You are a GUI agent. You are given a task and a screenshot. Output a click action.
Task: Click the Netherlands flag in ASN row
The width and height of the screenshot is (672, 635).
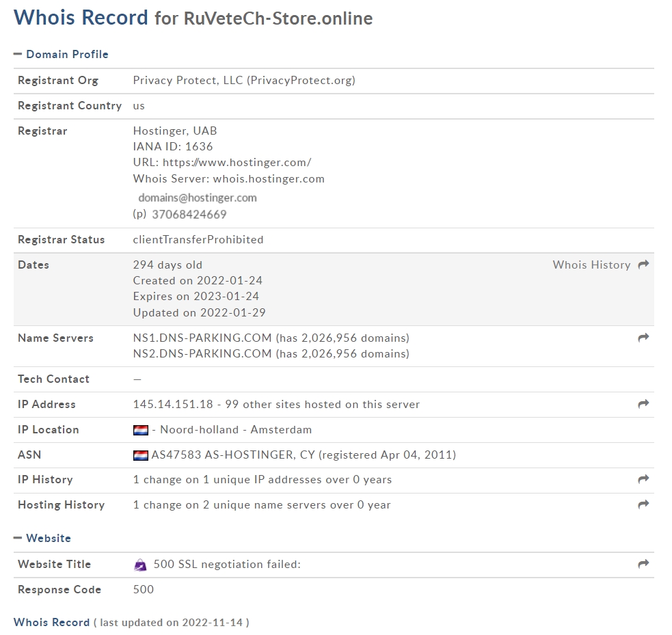click(141, 455)
